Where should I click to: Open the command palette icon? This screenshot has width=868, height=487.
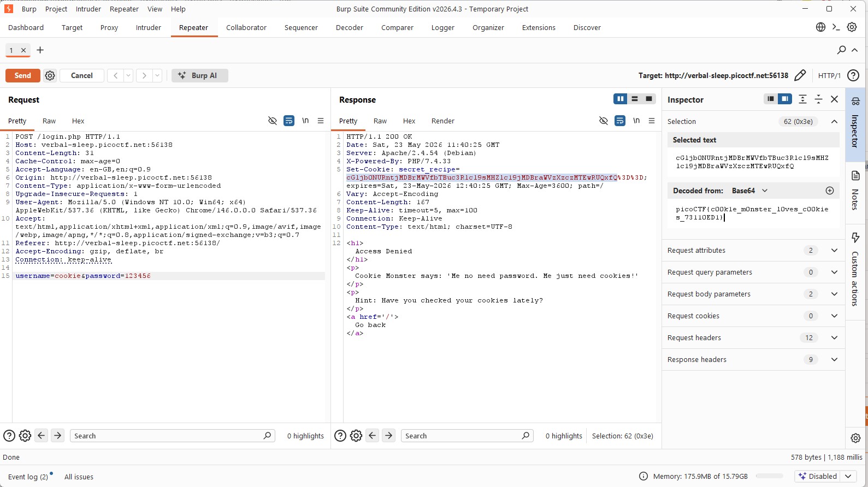click(836, 27)
